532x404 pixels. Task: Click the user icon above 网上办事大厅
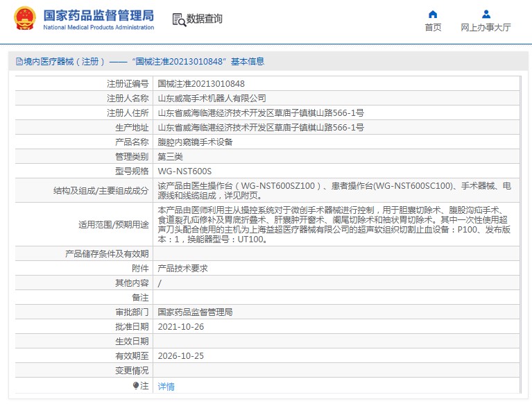pyautogui.click(x=486, y=15)
